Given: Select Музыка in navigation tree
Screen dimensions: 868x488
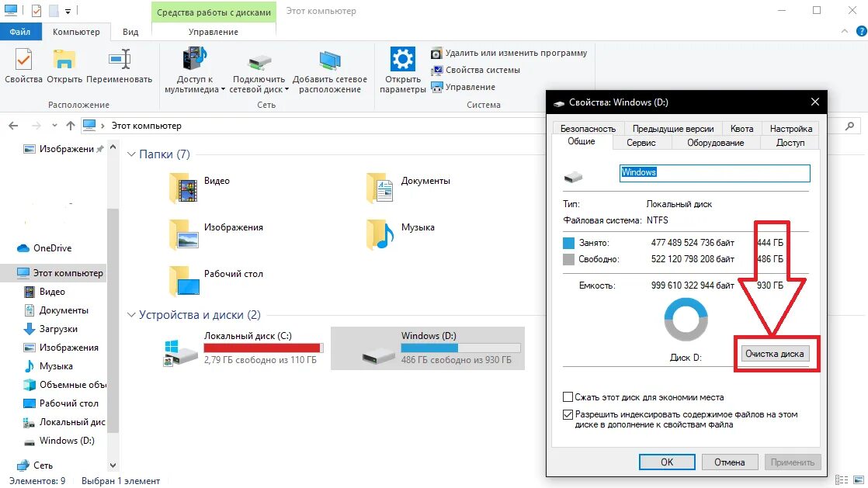Looking at the screenshot, I should pyautogui.click(x=48, y=366).
